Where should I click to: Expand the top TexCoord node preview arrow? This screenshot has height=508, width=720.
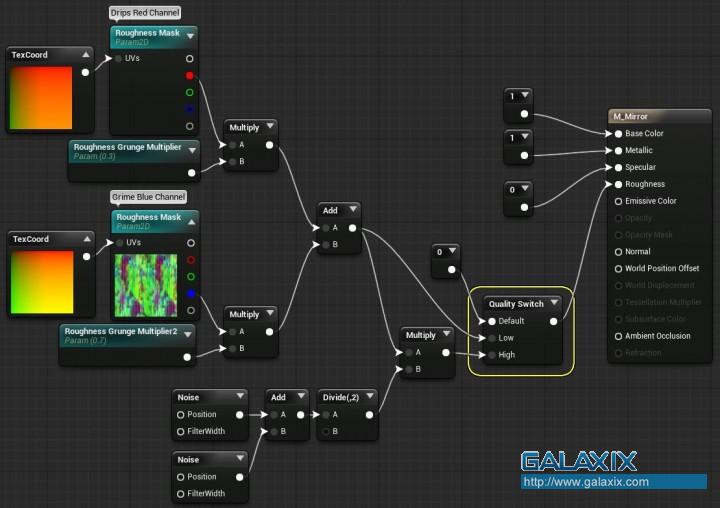pyautogui.click(x=84, y=55)
